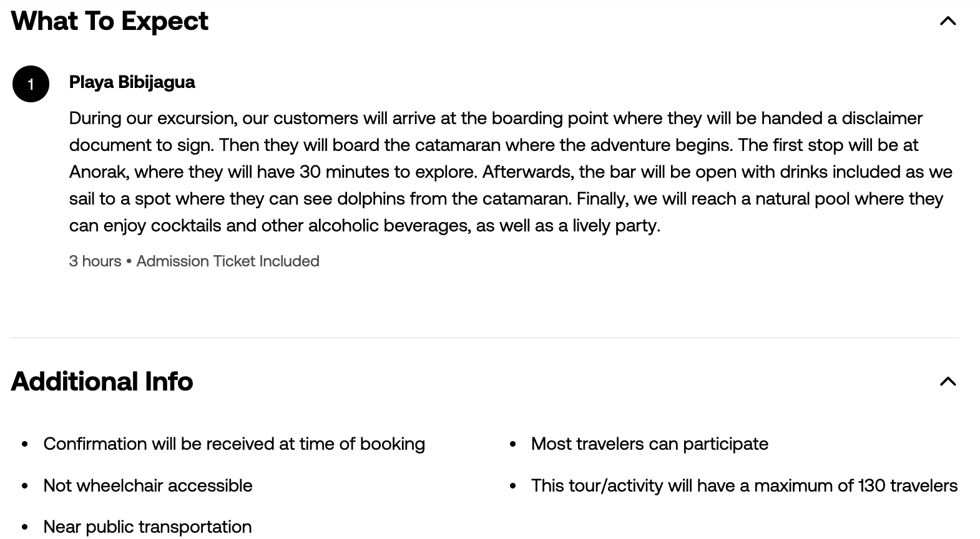Click the bullet beside Not wheelchair accessible
This screenshot has width=980, height=539.
(25, 486)
